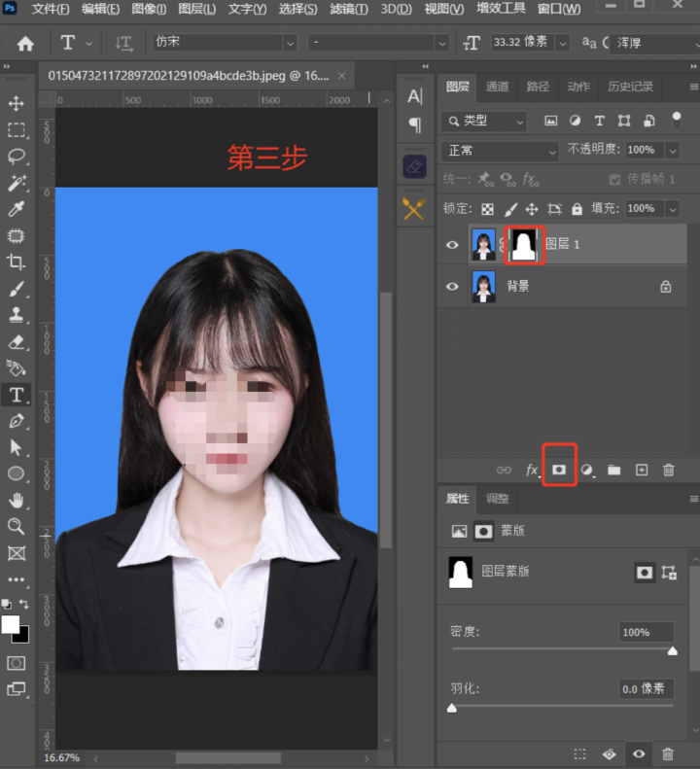
Task: Toggle lock all padlock icon
Action: pos(577,209)
